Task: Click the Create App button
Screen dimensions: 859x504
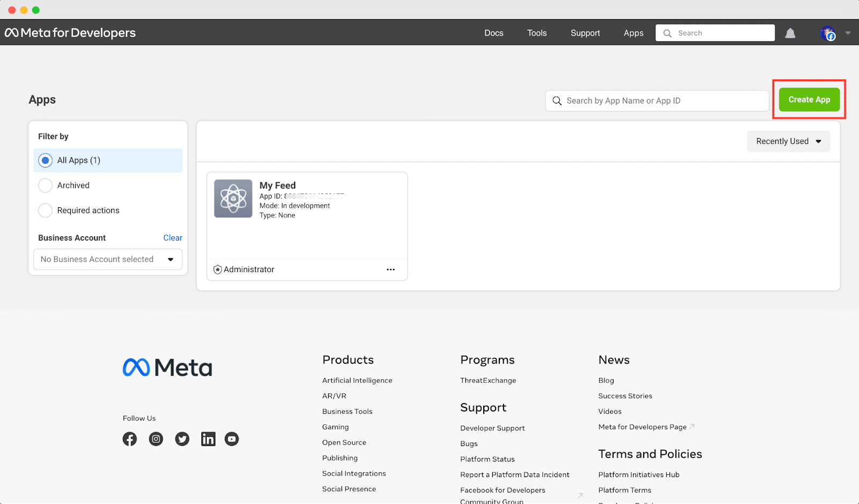Action: coord(810,100)
